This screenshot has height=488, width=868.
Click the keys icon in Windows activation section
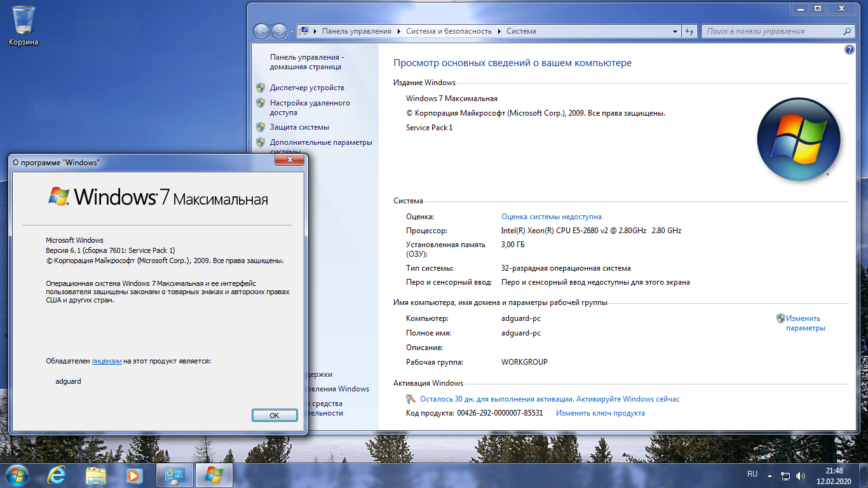[x=410, y=399]
